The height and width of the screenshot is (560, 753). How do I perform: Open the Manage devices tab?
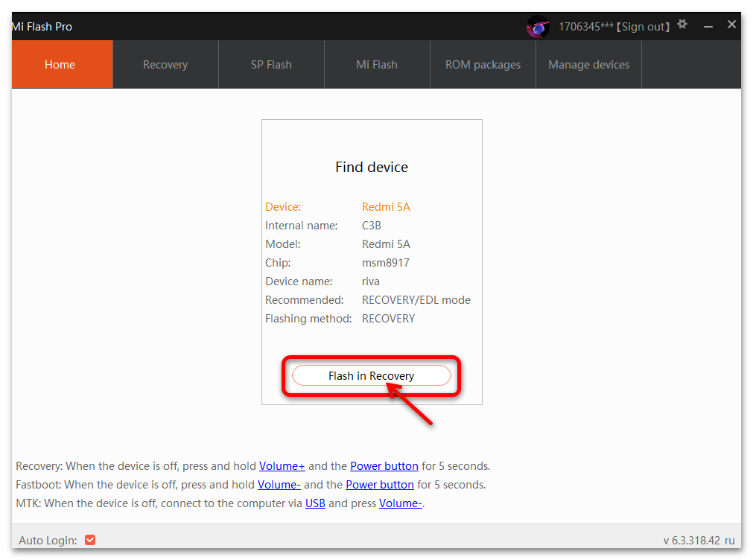(x=588, y=64)
